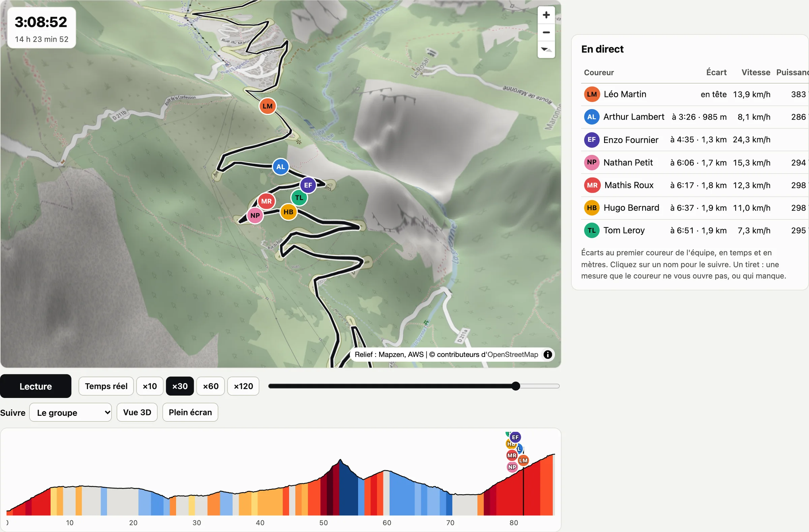Screen dimensions: 809x532
Task: Follow rider Hugo Bernard by name
Action: coord(631,208)
